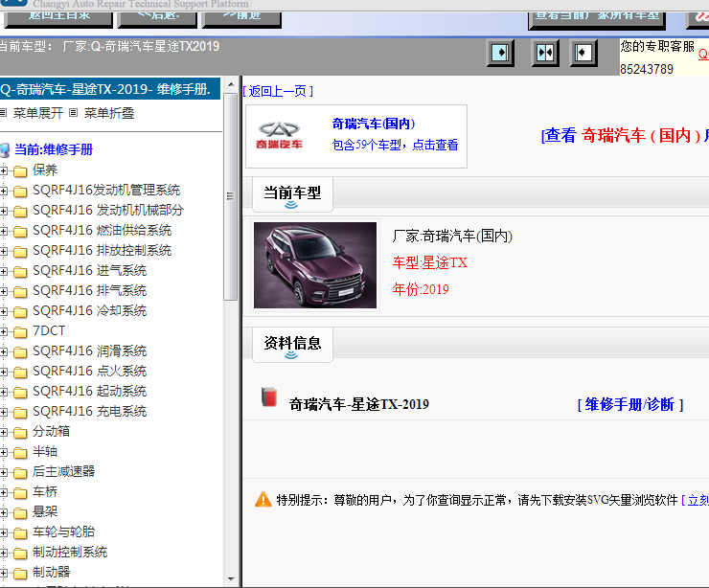Expand the 保养 tree node
The width and height of the screenshot is (709, 588).
pos(4,170)
